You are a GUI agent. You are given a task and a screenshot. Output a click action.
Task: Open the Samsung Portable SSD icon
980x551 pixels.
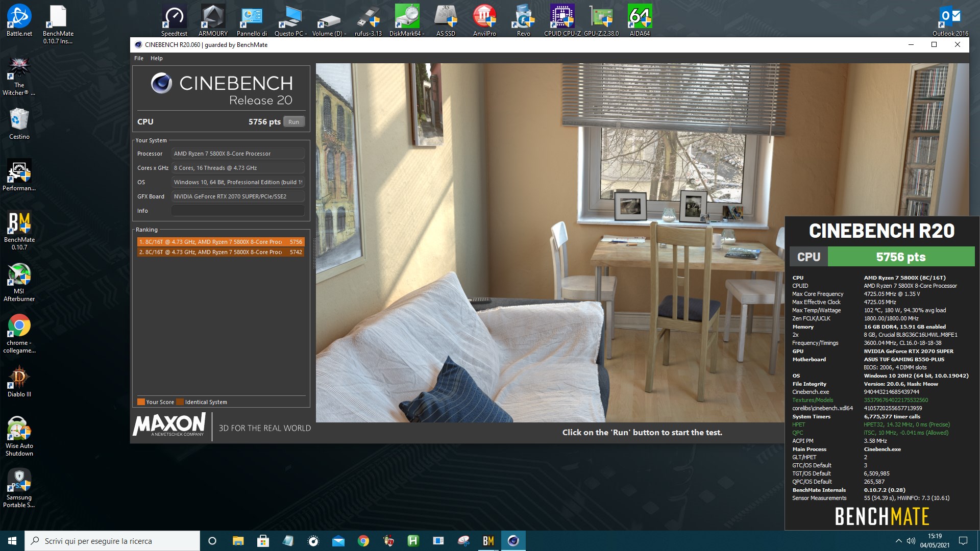click(x=19, y=488)
